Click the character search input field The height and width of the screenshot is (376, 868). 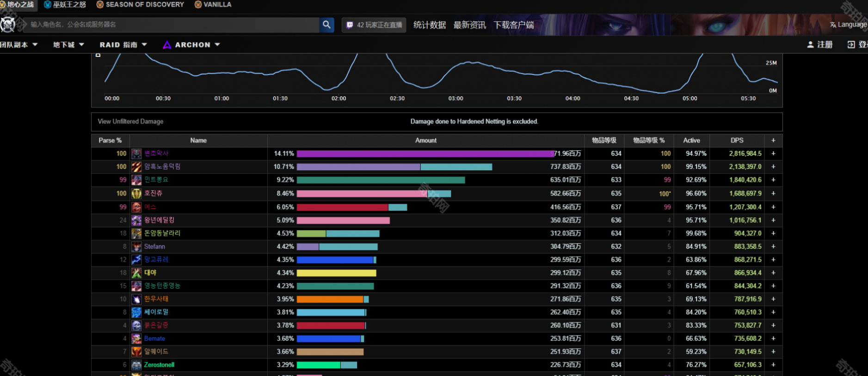171,25
